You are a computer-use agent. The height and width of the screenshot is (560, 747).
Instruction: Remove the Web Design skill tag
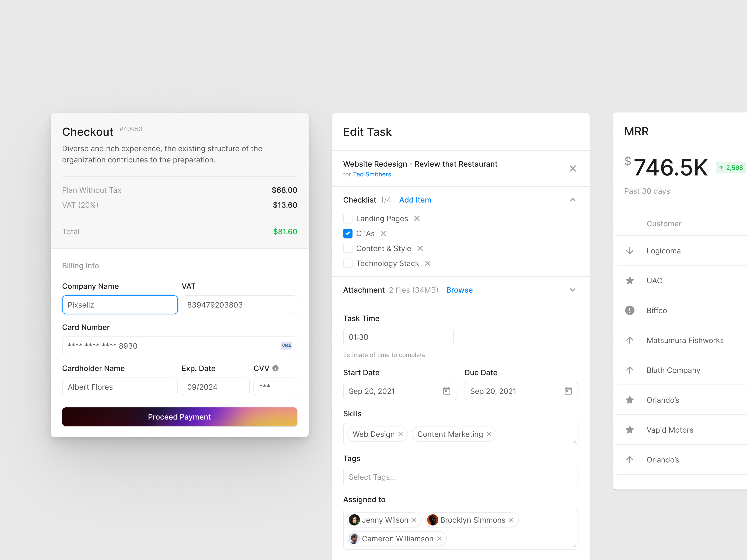coord(401,434)
